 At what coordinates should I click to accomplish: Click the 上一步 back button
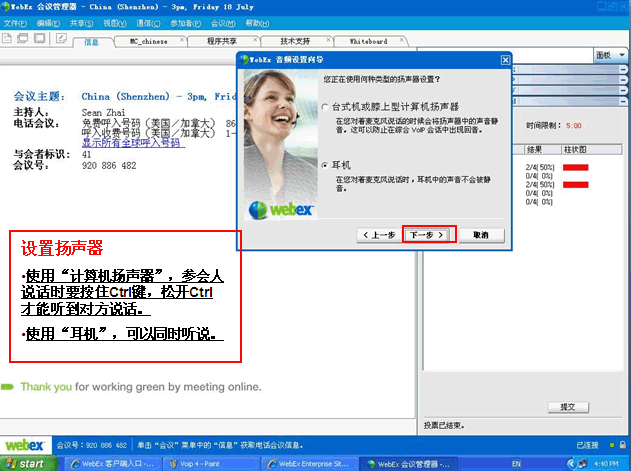[x=379, y=235]
